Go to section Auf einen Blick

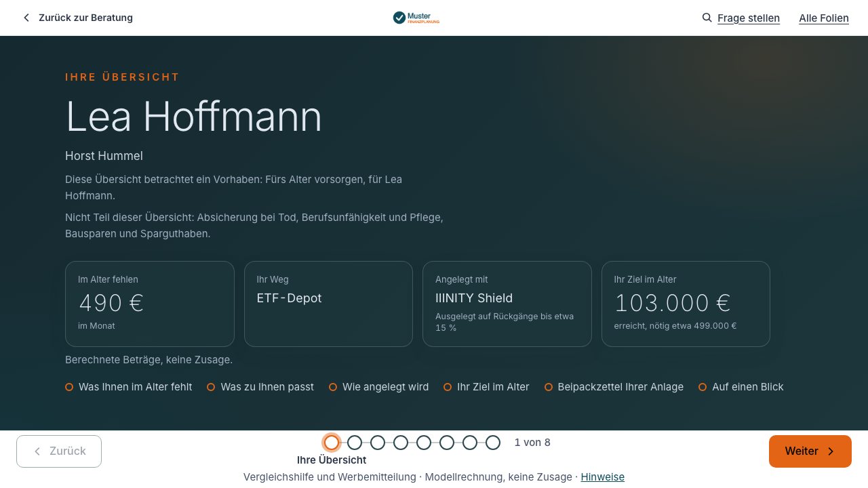(741, 387)
